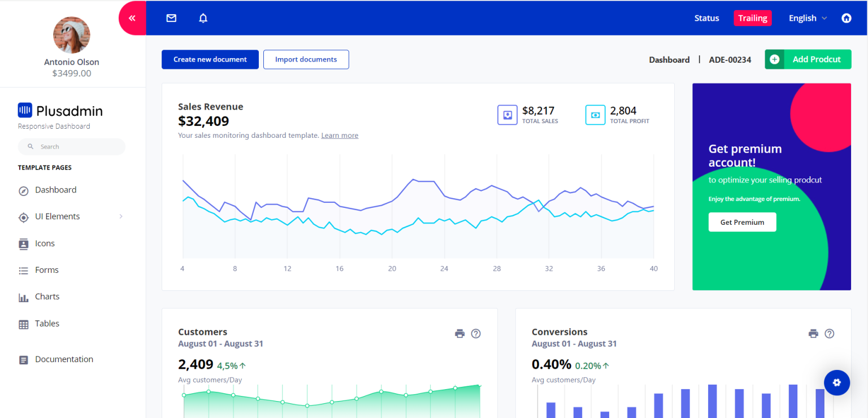868x418 pixels.
Task: Open the English language dropdown
Action: [x=806, y=18]
